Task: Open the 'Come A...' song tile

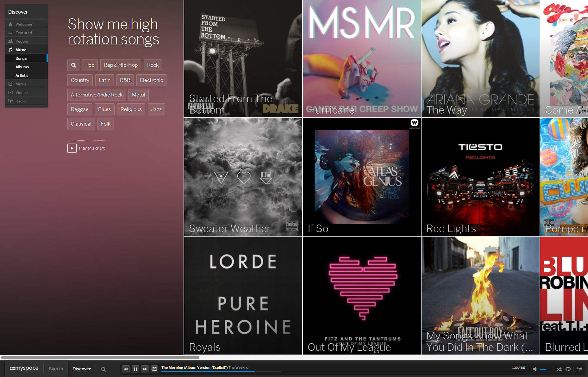Action: pos(564,59)
